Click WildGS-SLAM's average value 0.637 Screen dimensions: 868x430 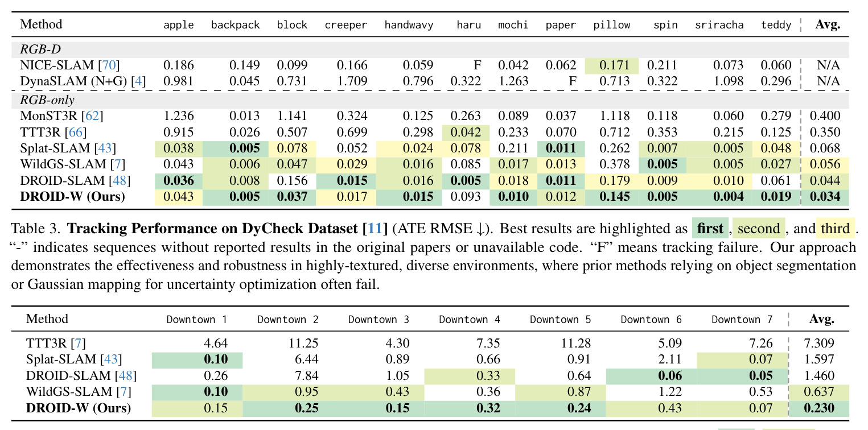pos(818,392)
